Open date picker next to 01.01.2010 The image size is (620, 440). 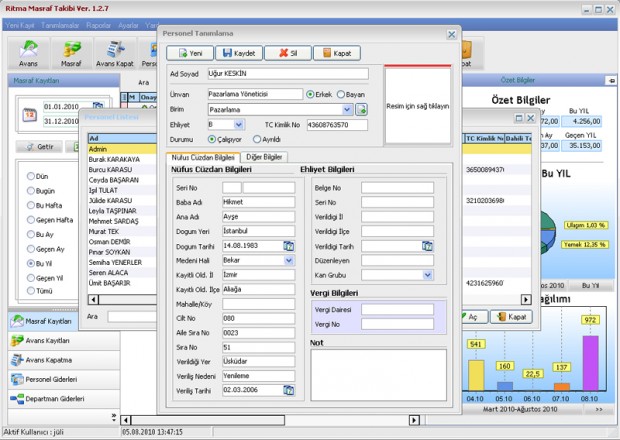[x=98, y=106]
